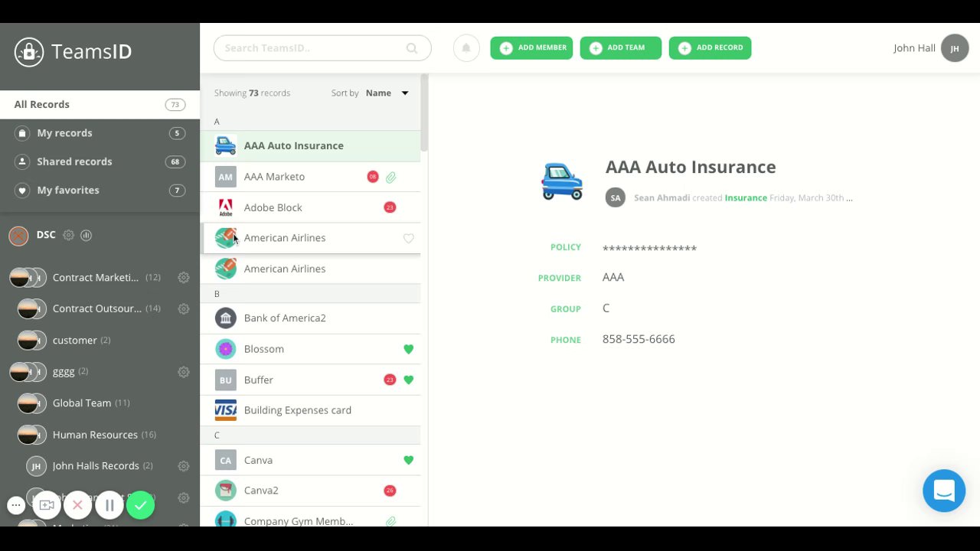
Task: Open the gggg team
Action: coord(64,372)
